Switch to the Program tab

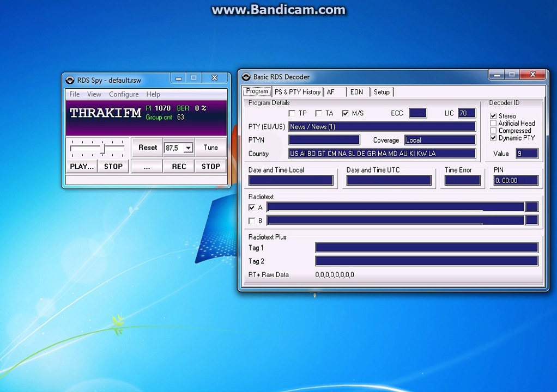257,91
